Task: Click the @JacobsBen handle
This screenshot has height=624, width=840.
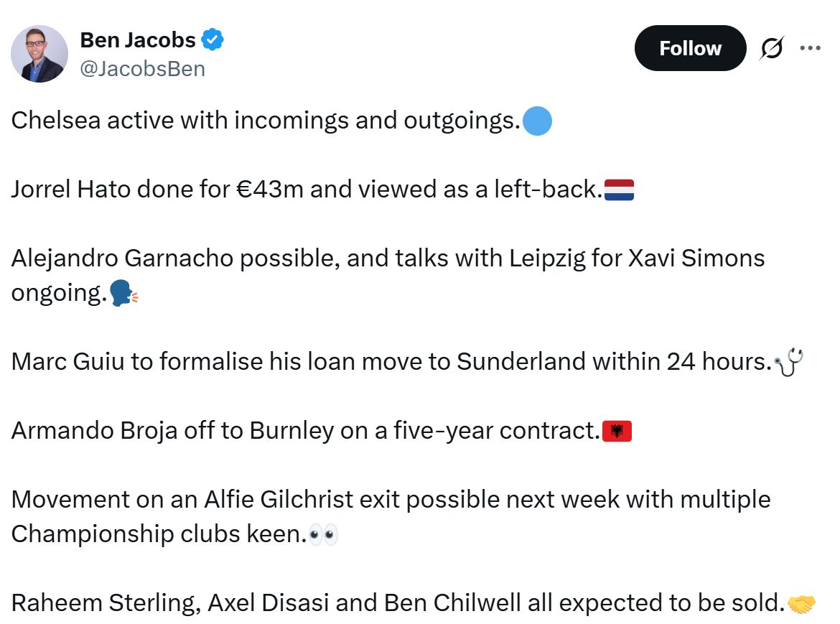Action: click(x=141, y=68)
